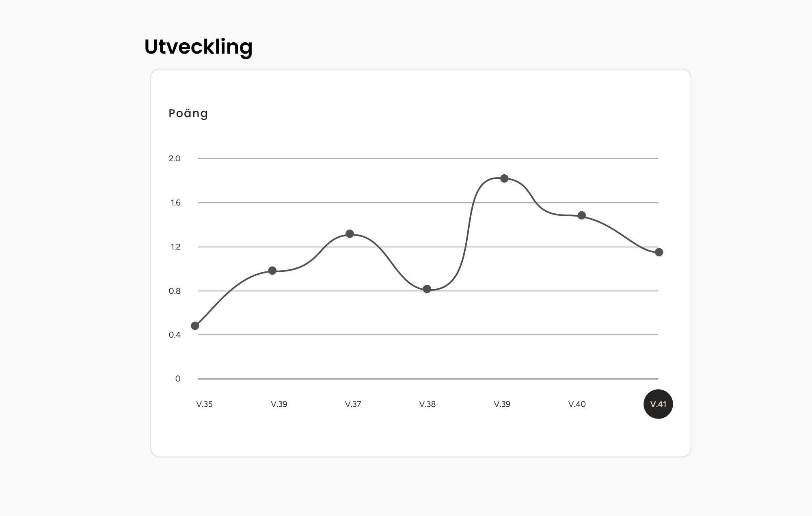Select the V.38 week label
This screenshot has width=812, height=516.
coord(427,404)
